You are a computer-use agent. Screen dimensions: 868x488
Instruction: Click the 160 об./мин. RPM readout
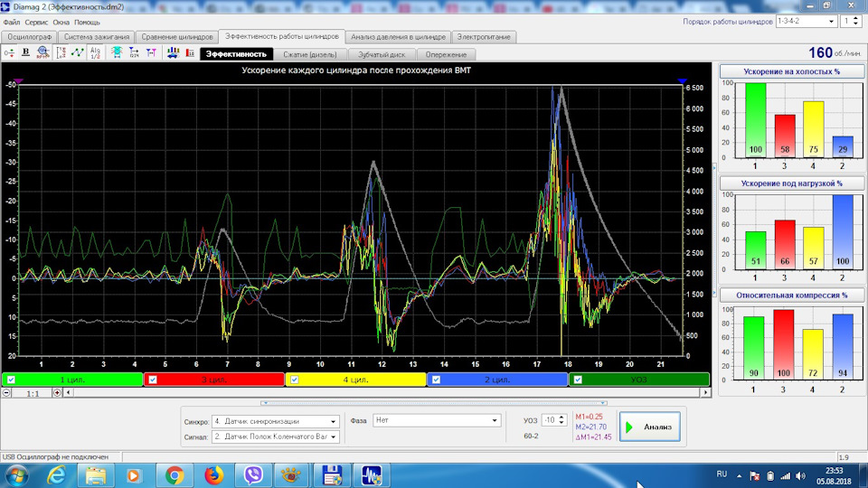pos(835,52)
